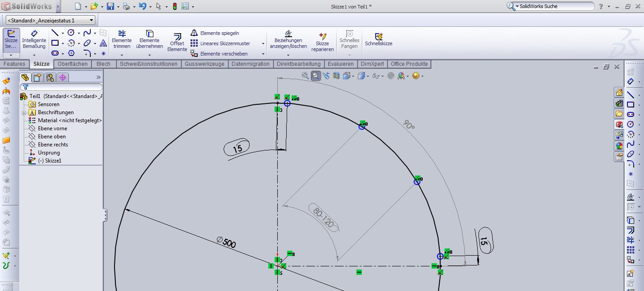Expand the Lineares Skizzenmuster dropdown arrow
Viewport: 644px width, 291px height.
263,44
